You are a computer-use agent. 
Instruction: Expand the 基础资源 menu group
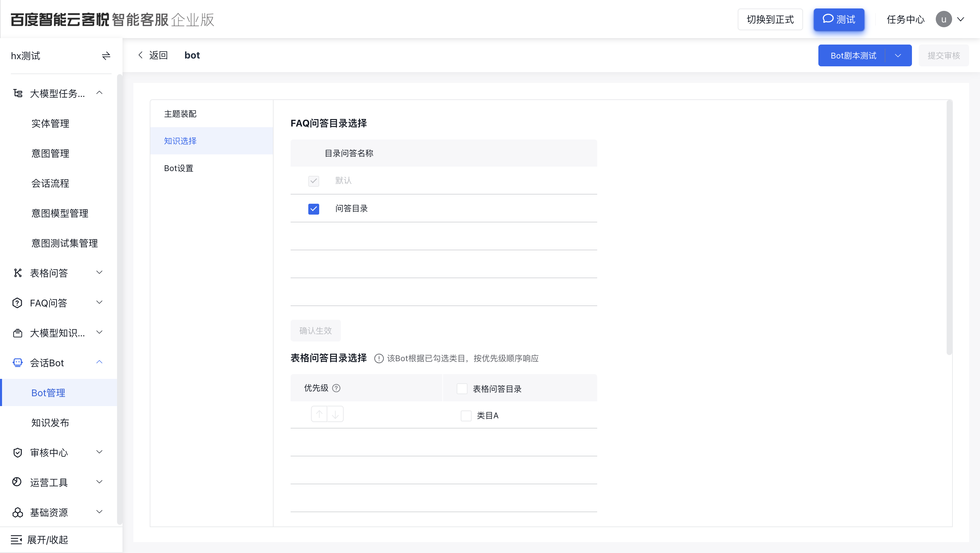pyautogui.click(x=99, y=512)
